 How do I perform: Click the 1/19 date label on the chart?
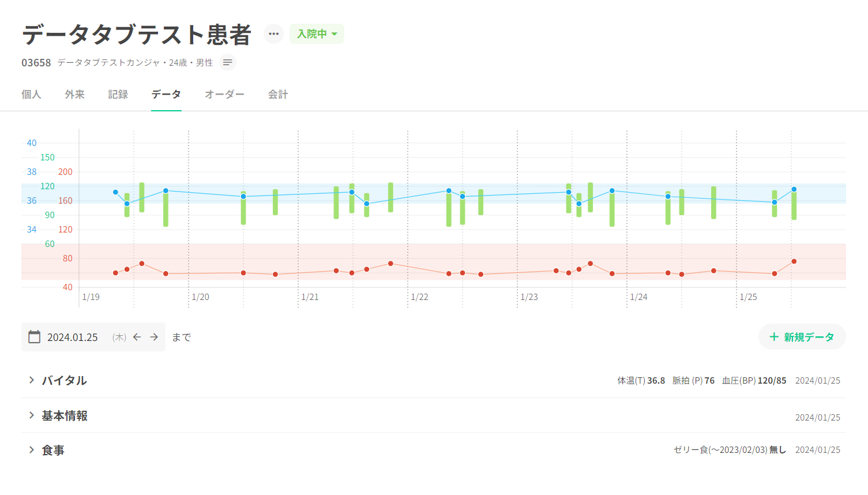click(x=91, y=297)
